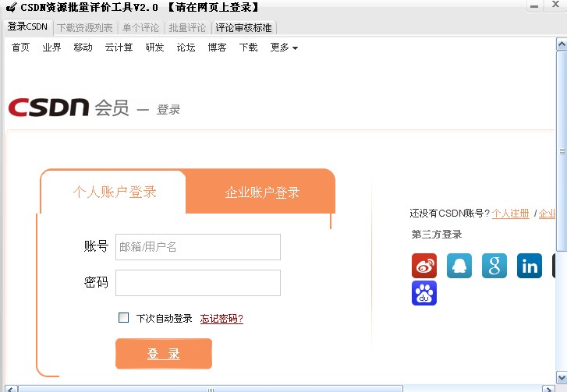
Task: Log in with the Baidu paw icon
Action: pos(424,293)
